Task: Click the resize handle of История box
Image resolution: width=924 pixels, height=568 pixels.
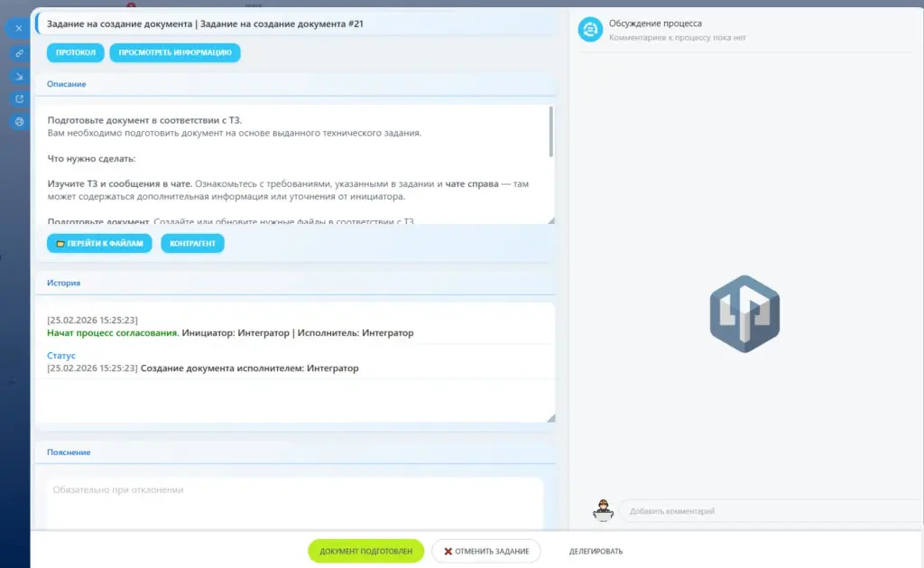Action: click(x=550, y=417)
